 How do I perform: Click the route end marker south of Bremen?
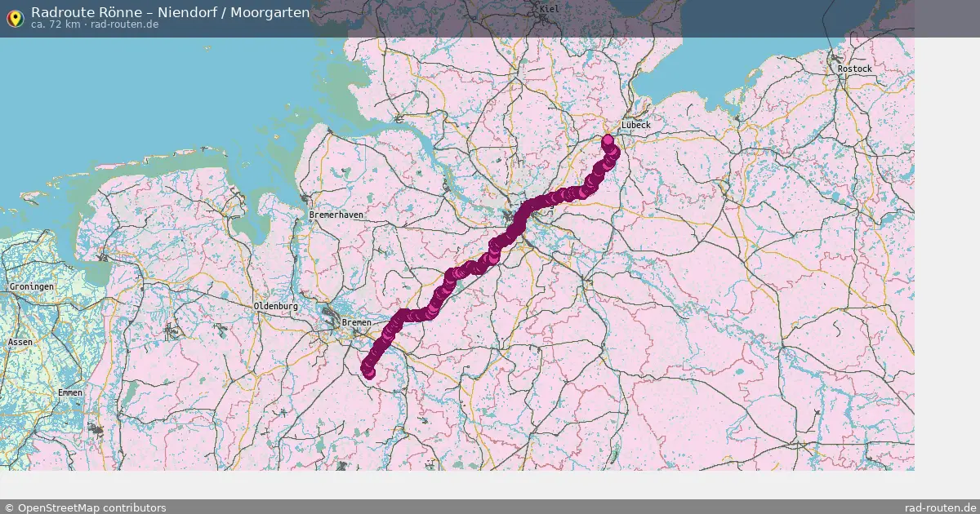[369, 373]
